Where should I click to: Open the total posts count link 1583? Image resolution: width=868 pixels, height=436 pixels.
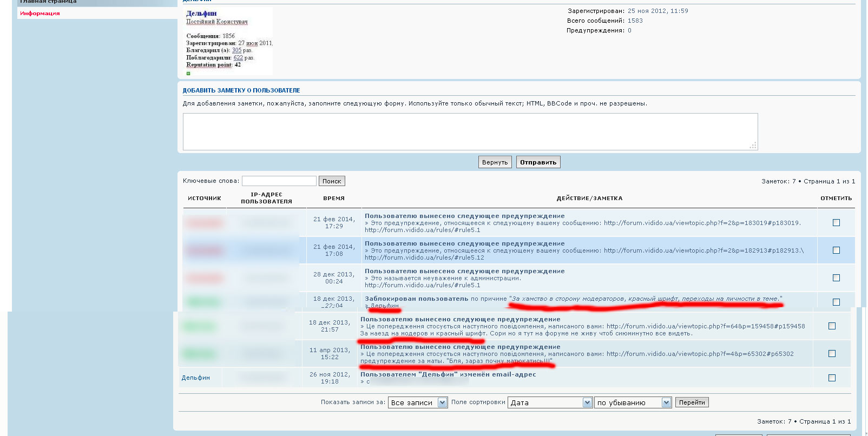point(635,21)
